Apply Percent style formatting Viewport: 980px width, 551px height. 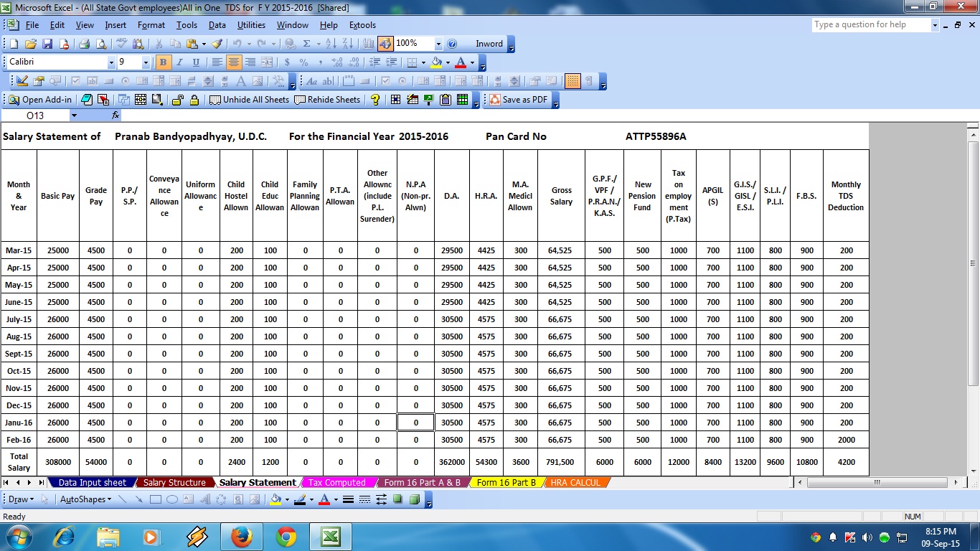(x=303, y=62)
